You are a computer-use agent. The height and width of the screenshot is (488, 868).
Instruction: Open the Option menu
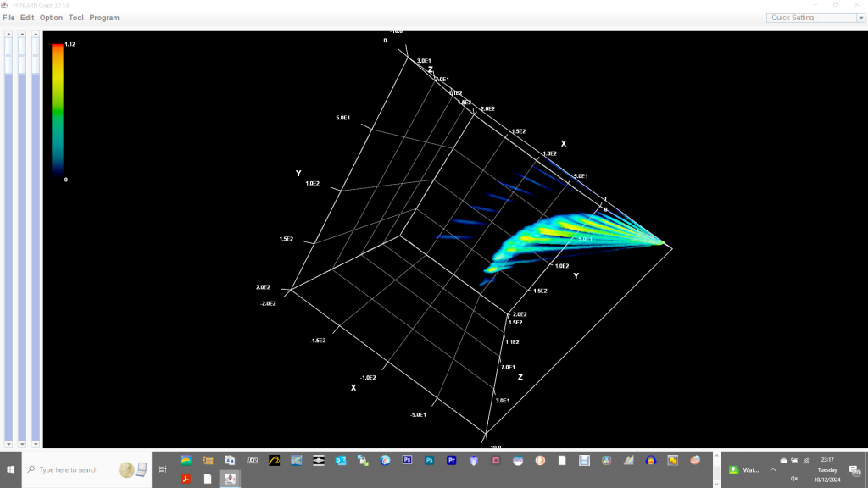51,18
